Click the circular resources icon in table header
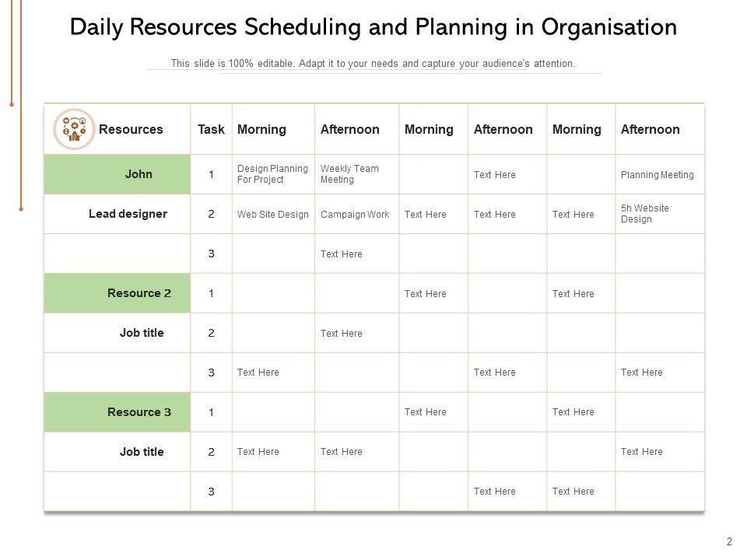747x560 pixels. (x=74, y=129)
